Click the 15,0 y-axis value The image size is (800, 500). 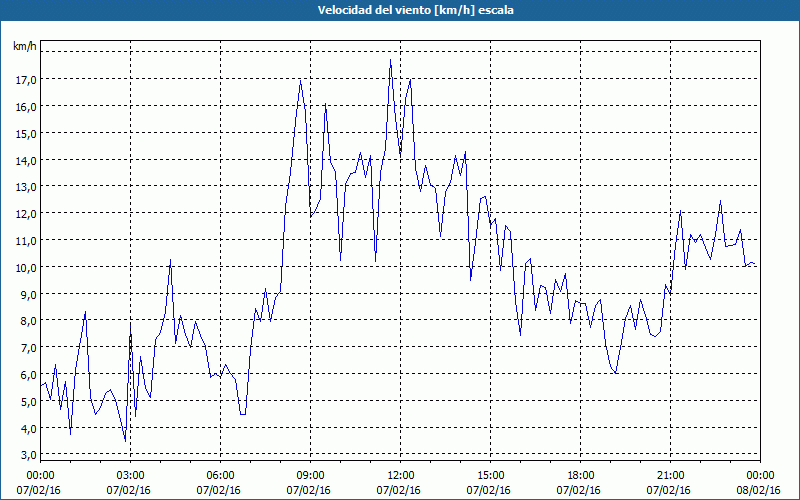pyautogui.click(x=27, y=134)
